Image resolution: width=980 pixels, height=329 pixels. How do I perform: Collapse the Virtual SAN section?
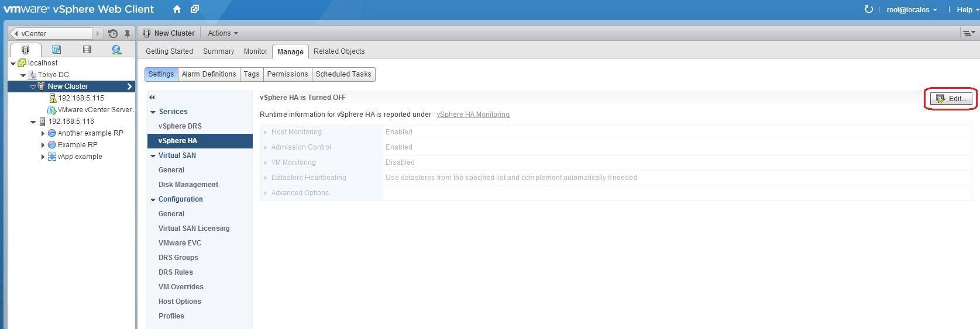tap(153, 156)
